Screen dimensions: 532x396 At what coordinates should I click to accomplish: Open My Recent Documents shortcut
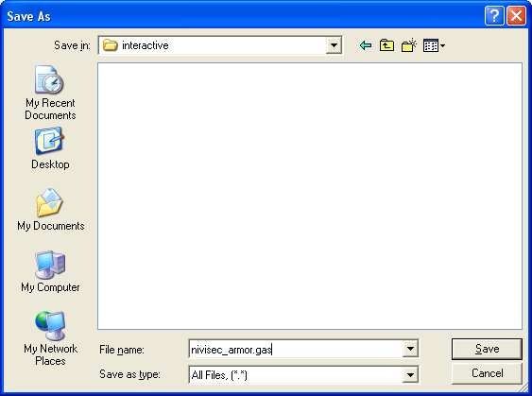point(50,93)
